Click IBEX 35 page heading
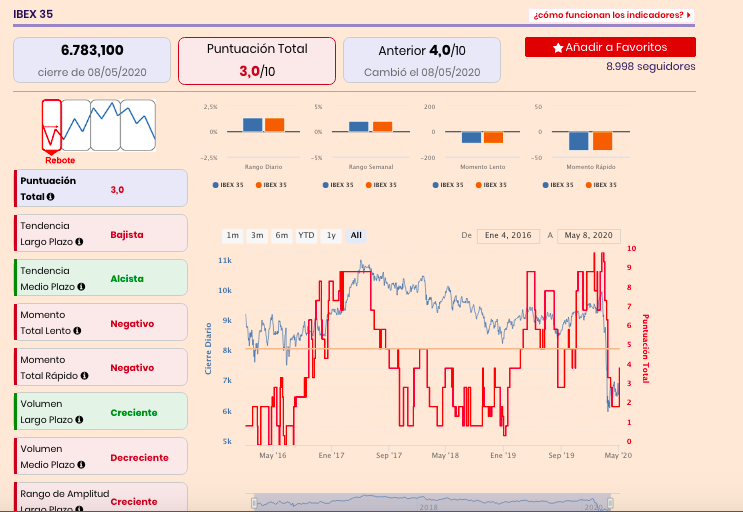The height and width of the screenshot is (512, 743). click(33, 14)
